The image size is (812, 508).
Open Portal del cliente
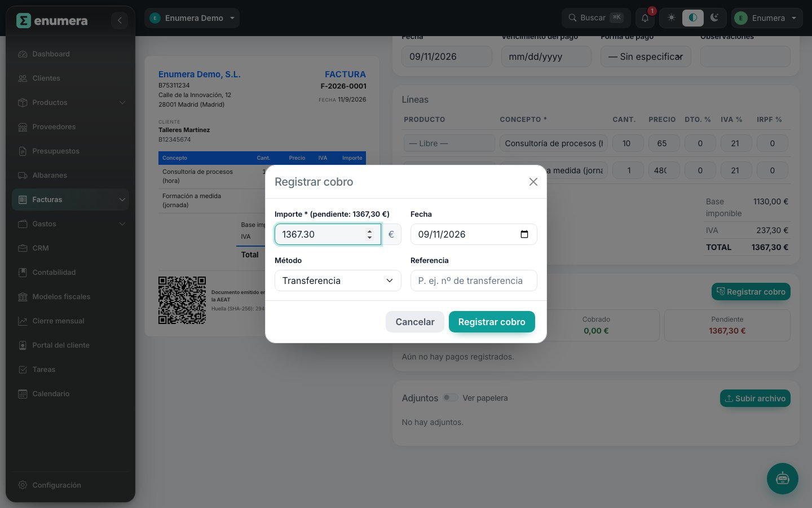coord(70,345)
